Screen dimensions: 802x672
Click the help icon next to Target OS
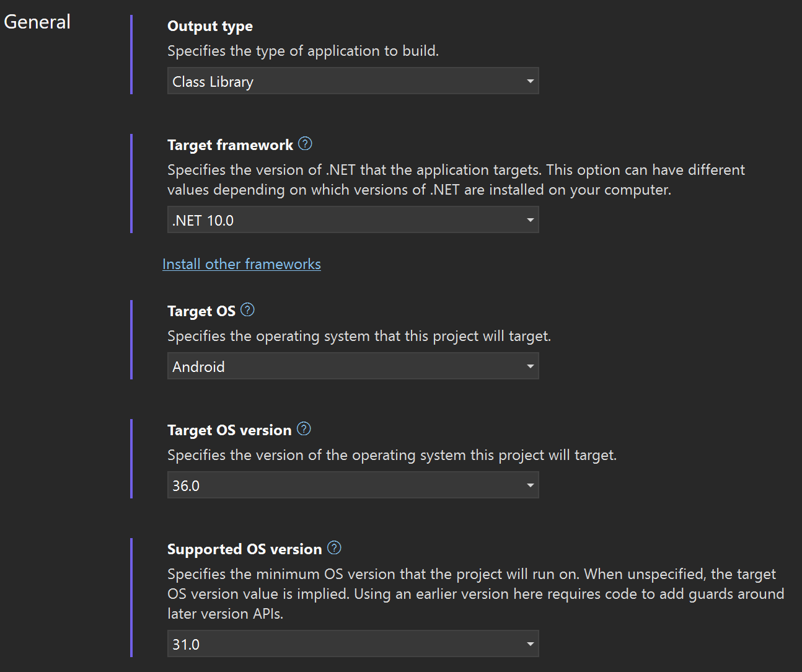[x=247, y=310]
